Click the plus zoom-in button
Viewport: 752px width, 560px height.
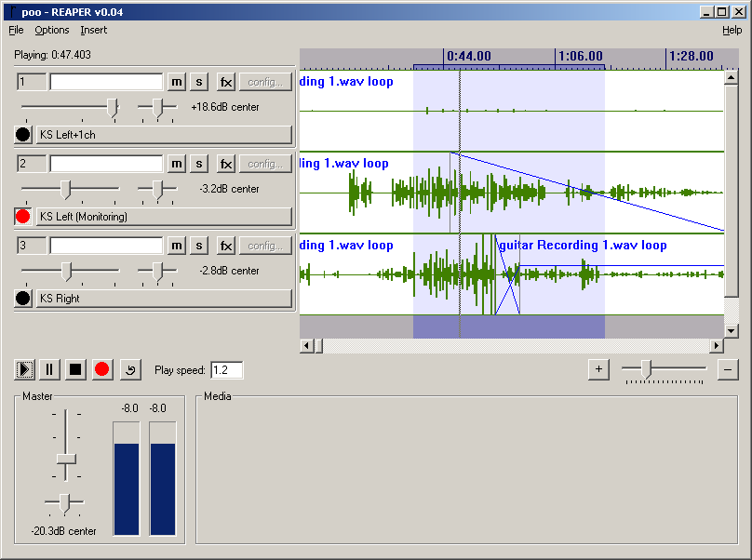(598, 369)
